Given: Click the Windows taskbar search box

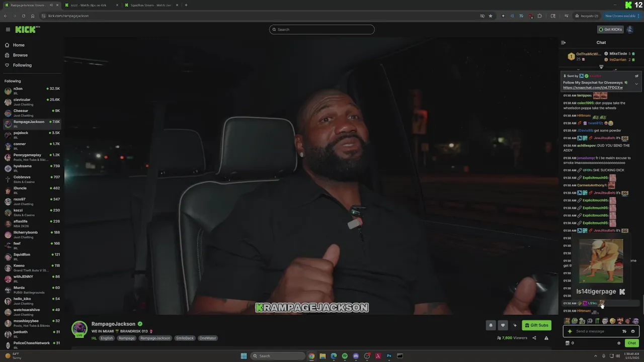Looking at the screenshot, I should (278, 356).
